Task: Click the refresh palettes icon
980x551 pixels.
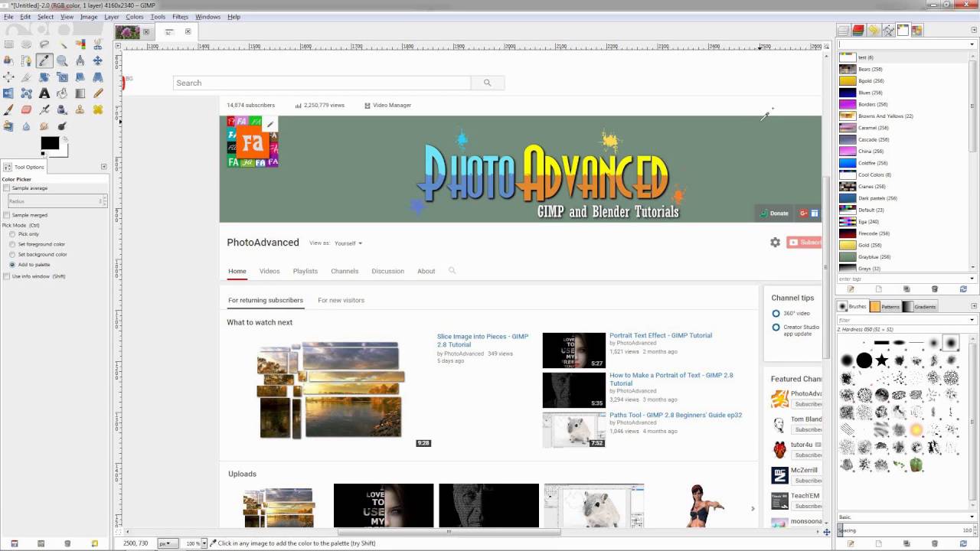Action: 963,289
